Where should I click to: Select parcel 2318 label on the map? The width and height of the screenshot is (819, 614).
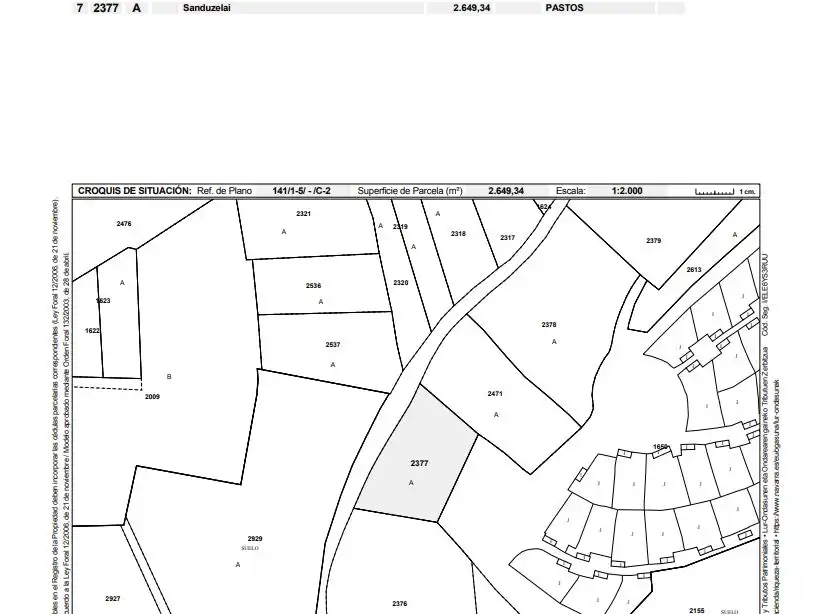pyautogui.click(x=458, y=234)
